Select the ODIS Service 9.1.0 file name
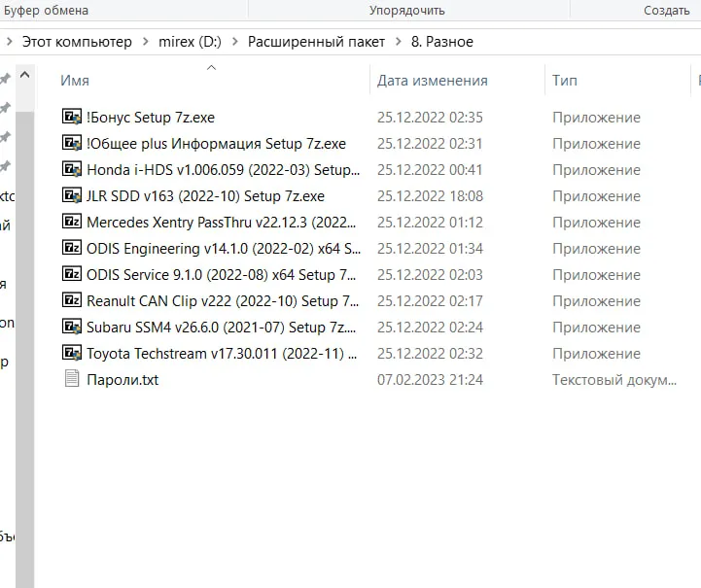This screenshot has width=701, height=588. click(x=222, y=275)
